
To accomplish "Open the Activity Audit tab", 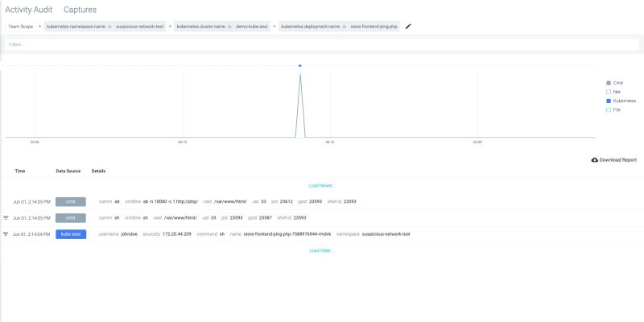I will click(29, 10).
